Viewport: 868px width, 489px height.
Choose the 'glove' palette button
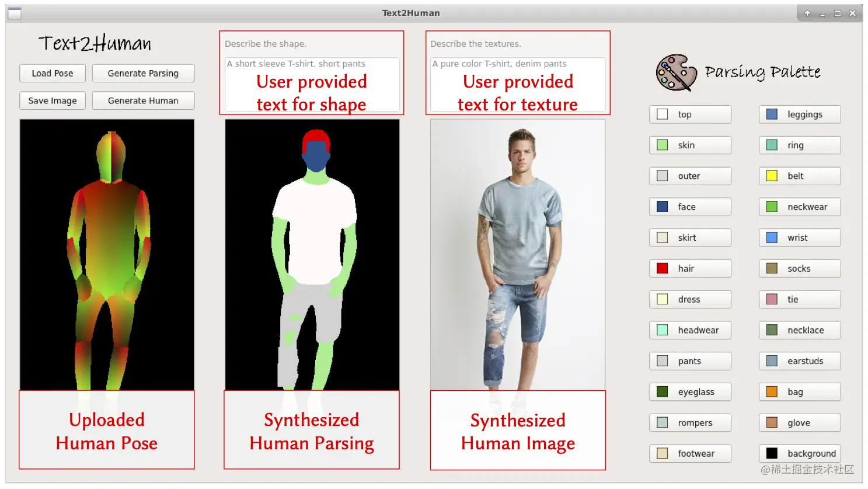(800, 423)
